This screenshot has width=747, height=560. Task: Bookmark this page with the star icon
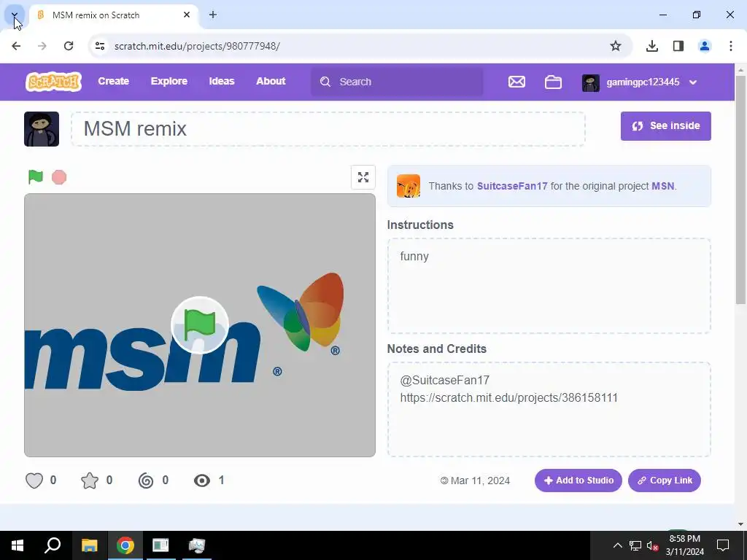click(x=616, y=46)
